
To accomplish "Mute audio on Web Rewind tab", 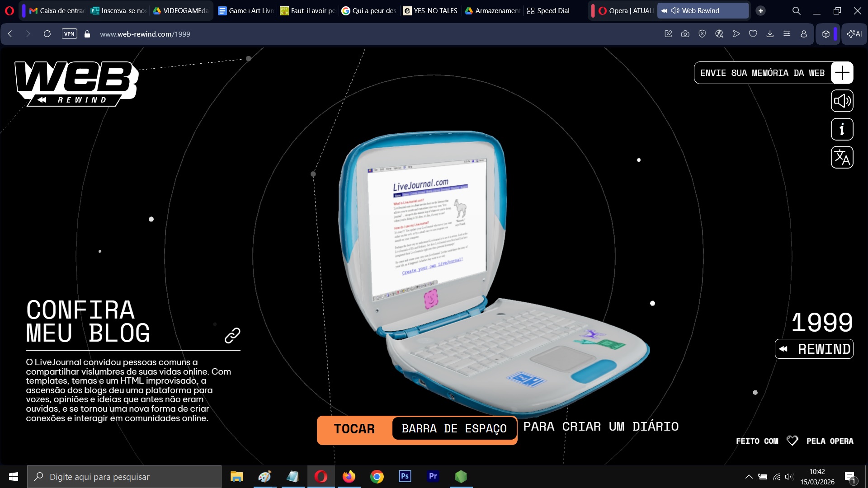I will 675,10.
